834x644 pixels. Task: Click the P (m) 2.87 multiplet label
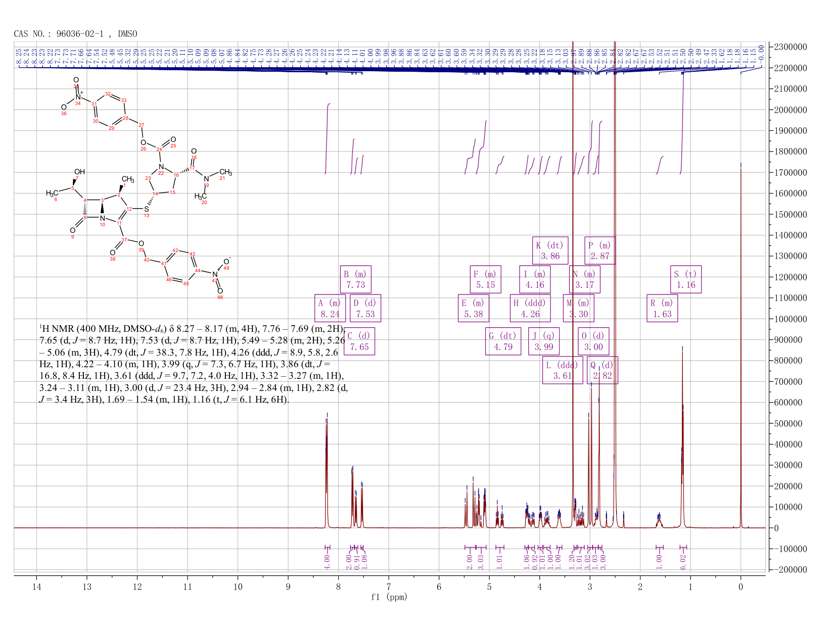pos(600,251)
